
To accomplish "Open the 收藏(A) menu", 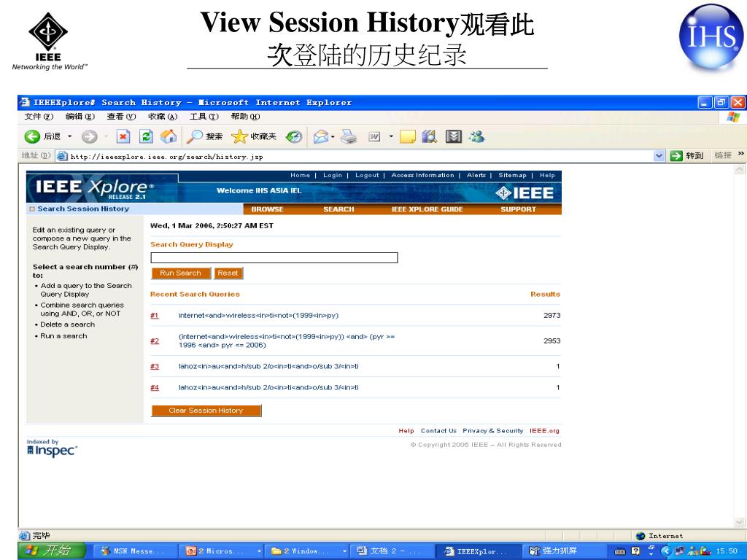I will coord(163,117).
